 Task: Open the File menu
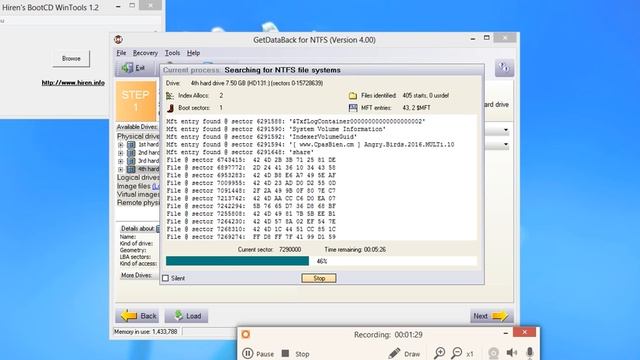[121, 53]
